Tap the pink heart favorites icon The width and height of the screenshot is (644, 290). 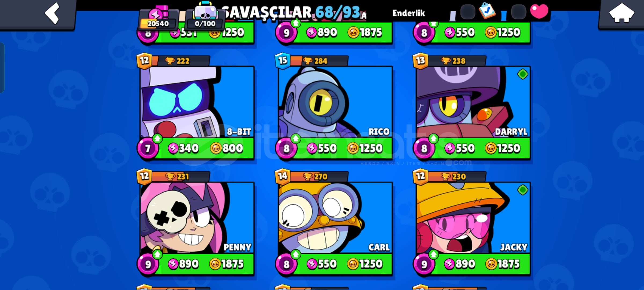(539, 12)
